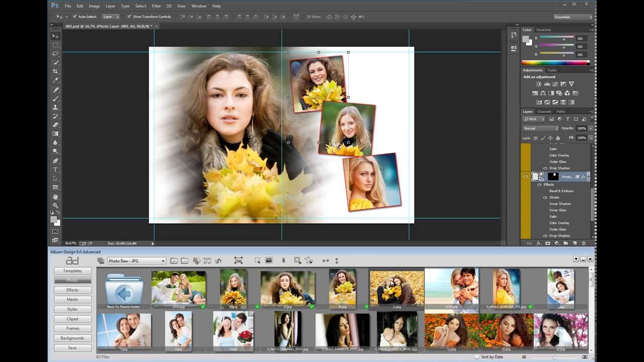The width and height of the screenshot is (644, 362).
Task: Select the Lasso tool
Action: click(55, 54)
